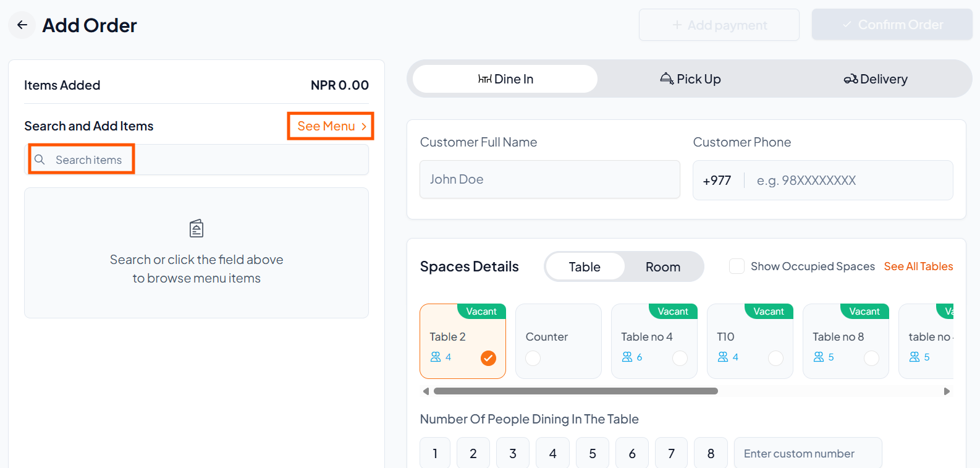Select the Counter space radio button
This screenshot has width=980, height=468.
click(533, 359)
